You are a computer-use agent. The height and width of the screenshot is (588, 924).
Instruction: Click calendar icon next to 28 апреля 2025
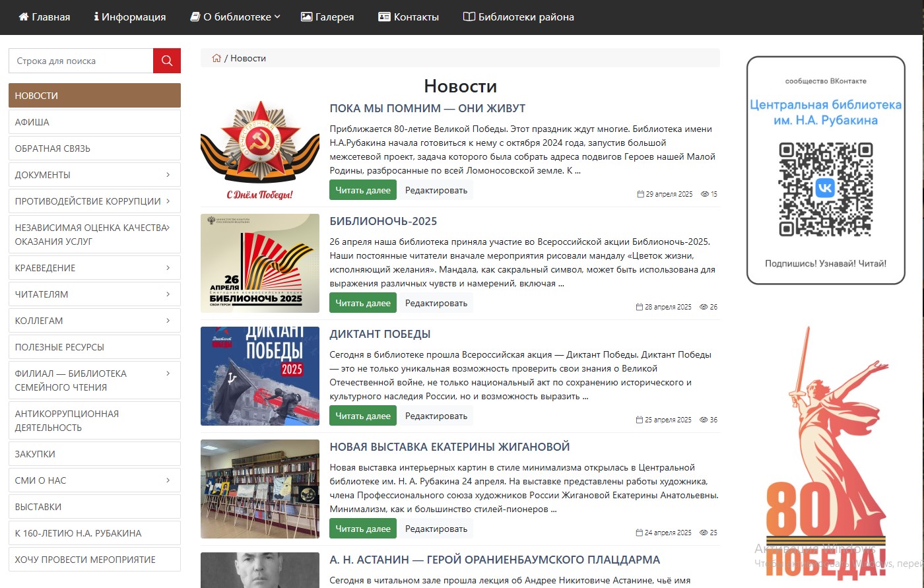639,307
